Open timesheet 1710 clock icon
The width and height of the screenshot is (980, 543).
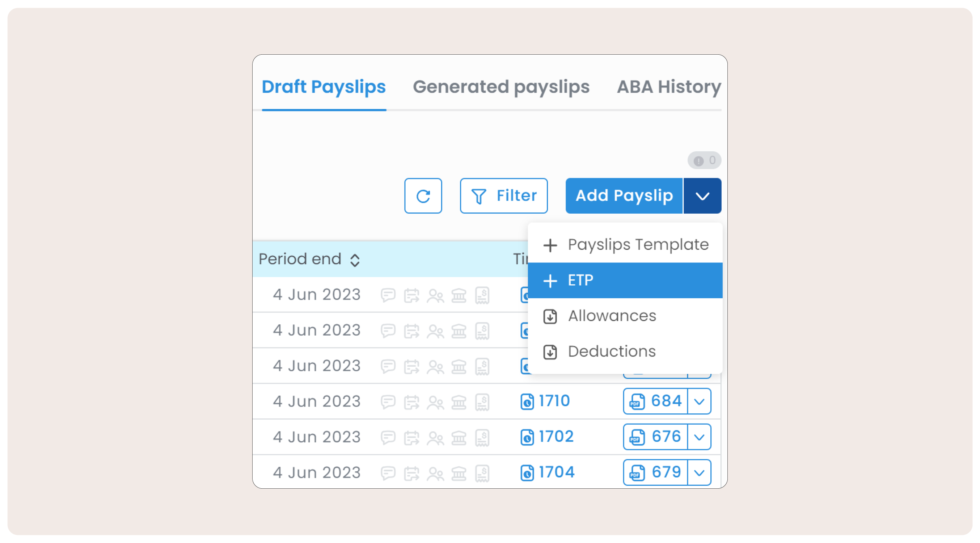click(x=527, y=401)
